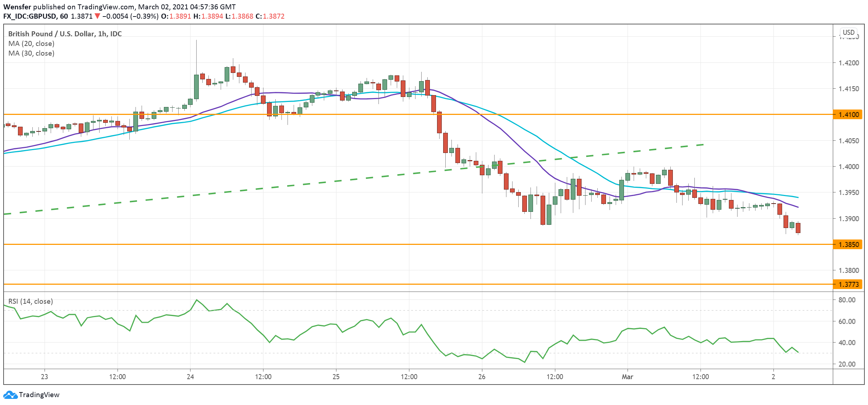The height and width of the screenshot is (405, 868).
Task: Click the '24' date label on time axis
Action: point(190,377)
